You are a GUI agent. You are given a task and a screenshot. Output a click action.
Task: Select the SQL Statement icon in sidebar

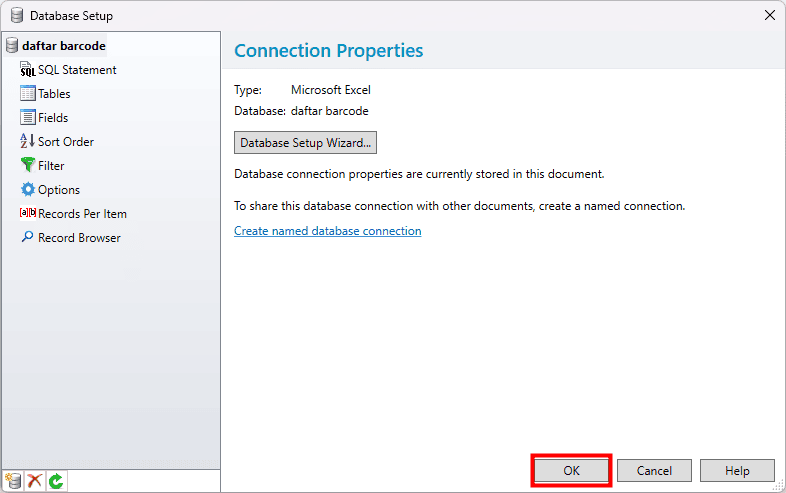28,70
